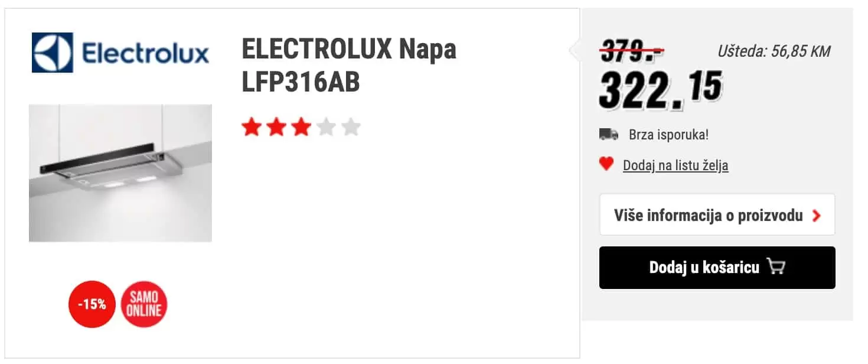Click the kitchen hood product thumbnail
The height and width of the screenshot is (364, 868).
[x=121, y=173]
